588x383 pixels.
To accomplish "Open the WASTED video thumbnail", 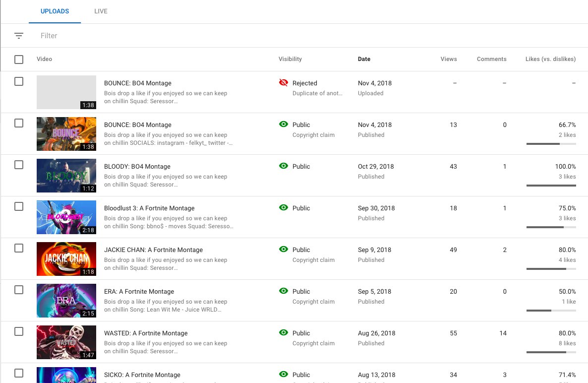I will (x=66, y=342).
